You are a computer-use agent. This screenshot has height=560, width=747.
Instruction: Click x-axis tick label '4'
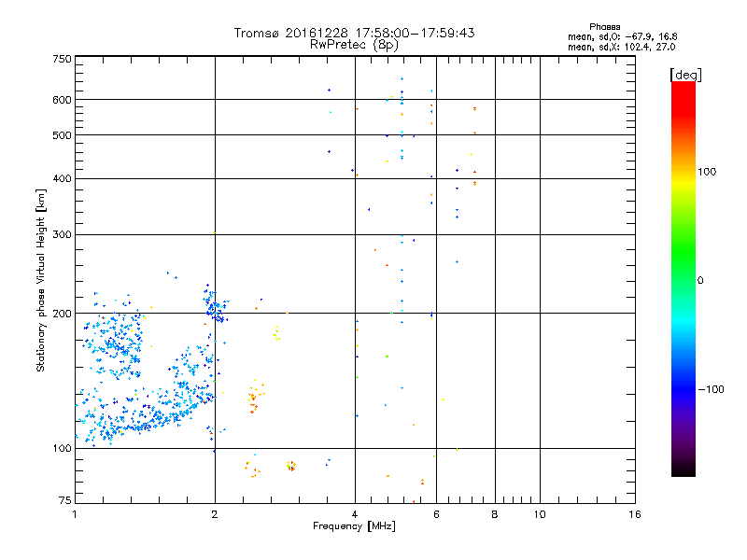pos(355,514)
